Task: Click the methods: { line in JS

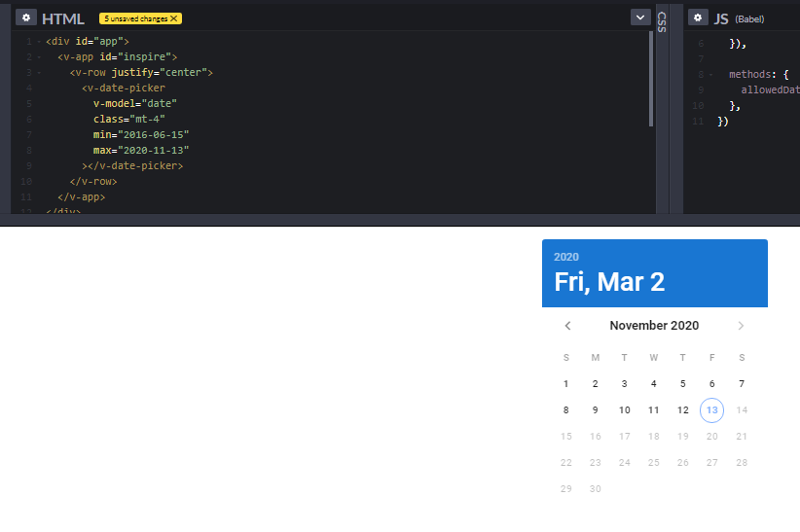Action: click(x=759, y=75)
